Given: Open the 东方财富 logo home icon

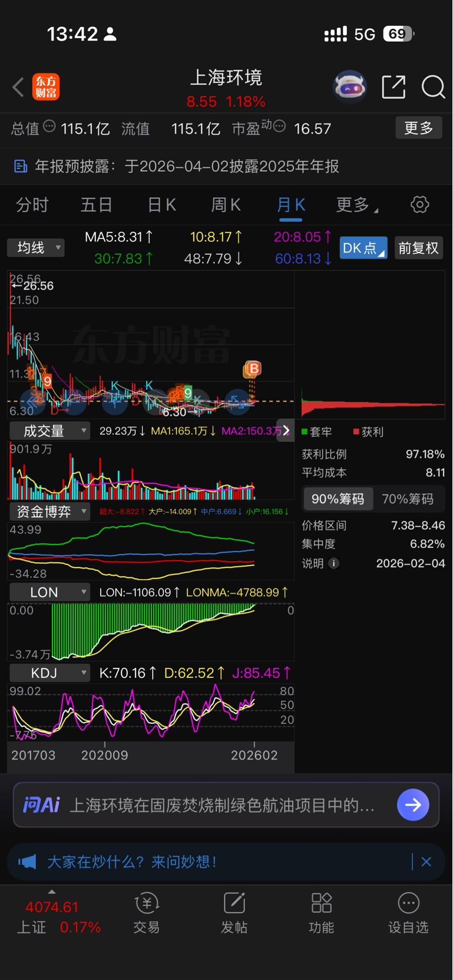Looking at the screenshot, I should coord(46,87).
